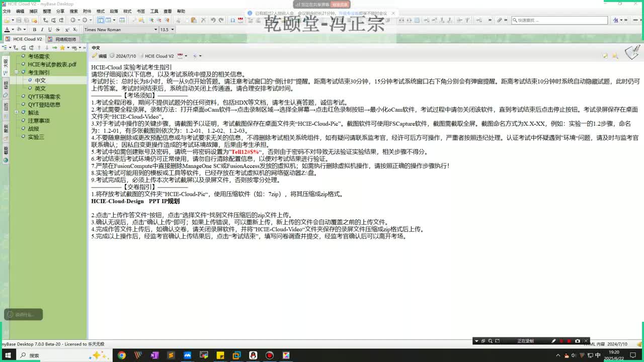
Task: Open the 文件 menu
Action: click(6, 11)
